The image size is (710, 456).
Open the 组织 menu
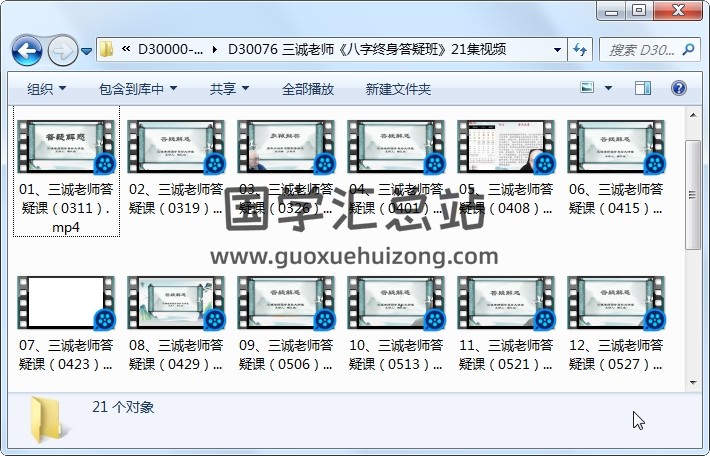pyautogui.click(x=47, y=89)
